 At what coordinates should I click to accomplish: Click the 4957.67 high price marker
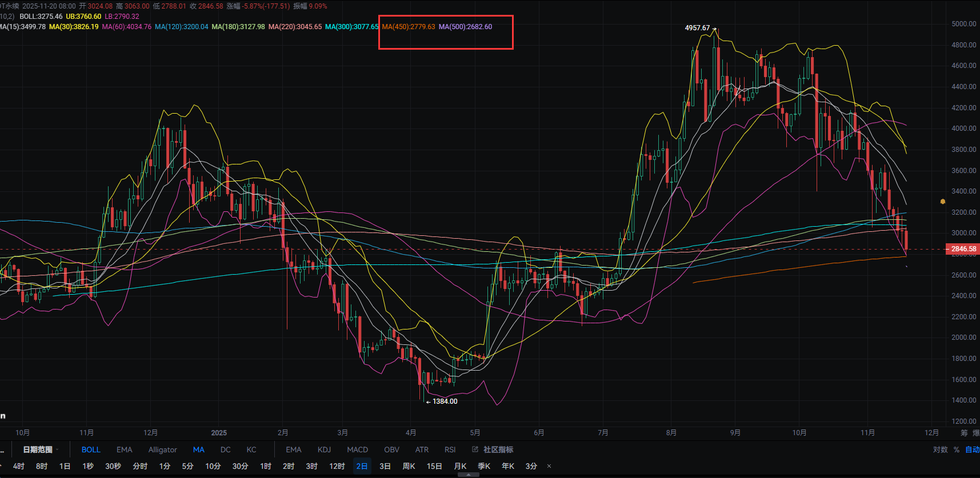(x=697, y=28)
